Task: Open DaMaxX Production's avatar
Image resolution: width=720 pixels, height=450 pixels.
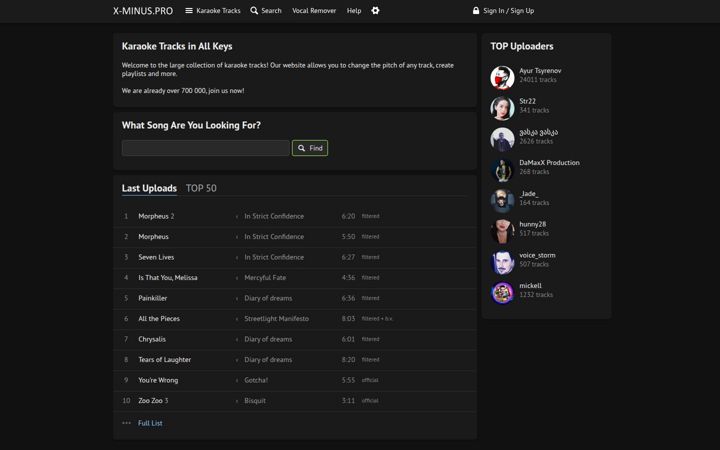Action: click(x=502, y=170)
